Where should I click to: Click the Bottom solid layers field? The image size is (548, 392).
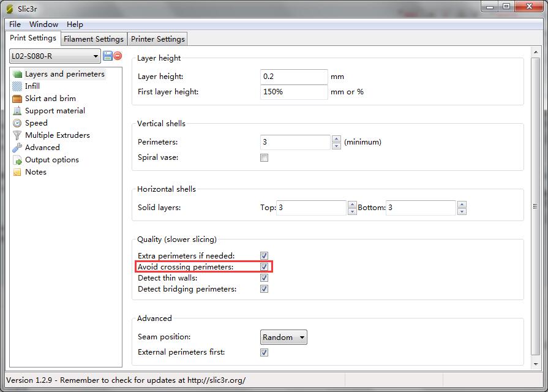(x=421, y=208)
